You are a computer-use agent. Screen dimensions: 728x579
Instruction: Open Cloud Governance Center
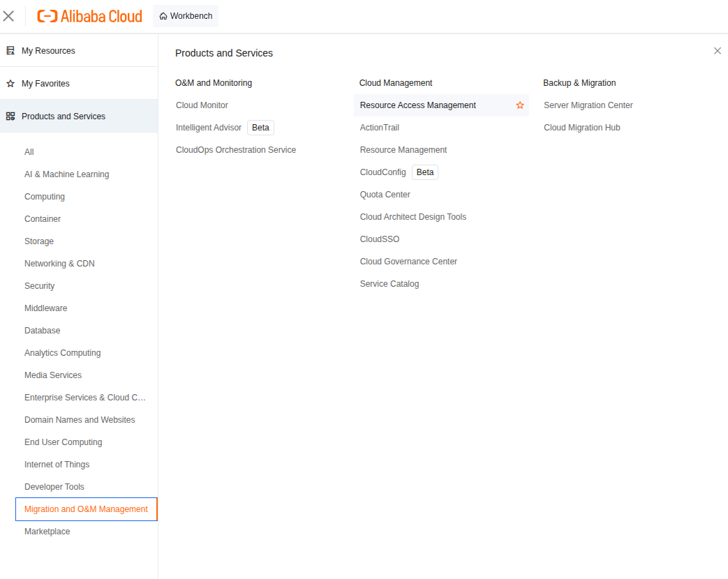[408, 262]
